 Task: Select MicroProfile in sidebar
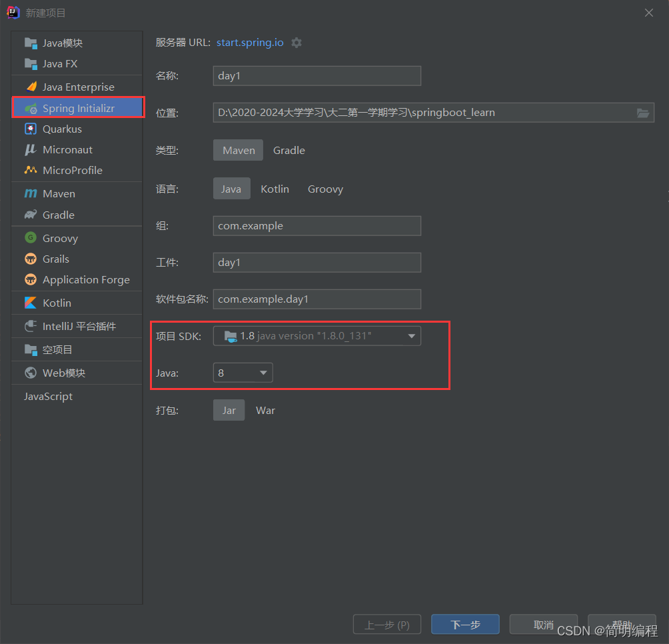[77, 170]
